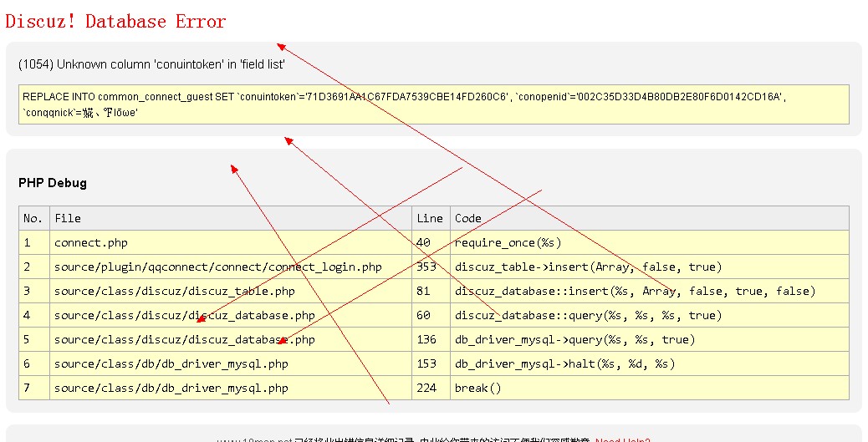Image resolution: width=868 pixels, height=442 pixels.
Task: Select line number '40' cell
Action: point(431,243)
